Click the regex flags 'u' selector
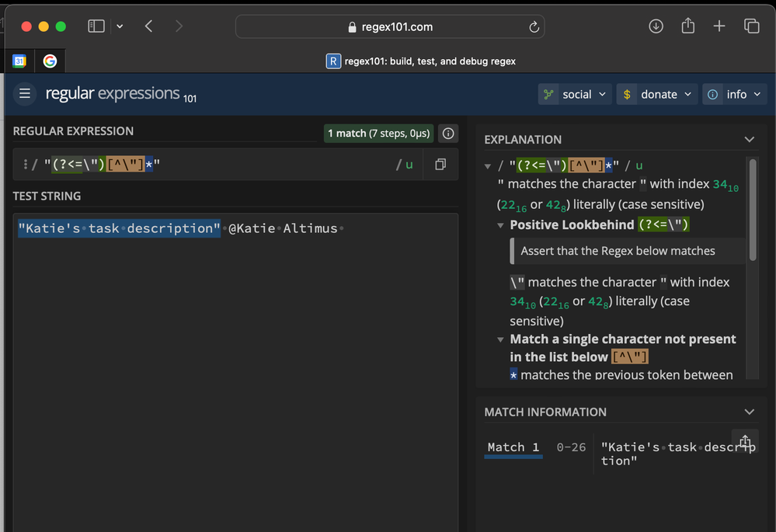 [409, 165]
